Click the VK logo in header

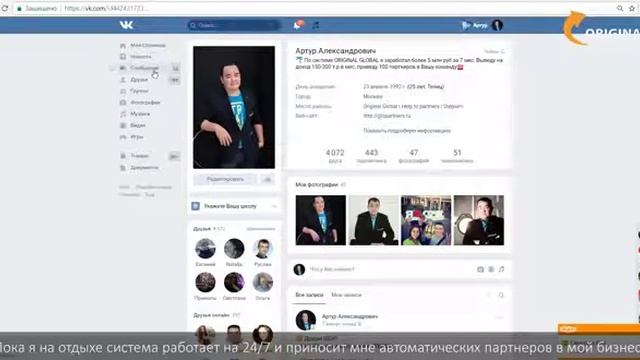(127, 25)
